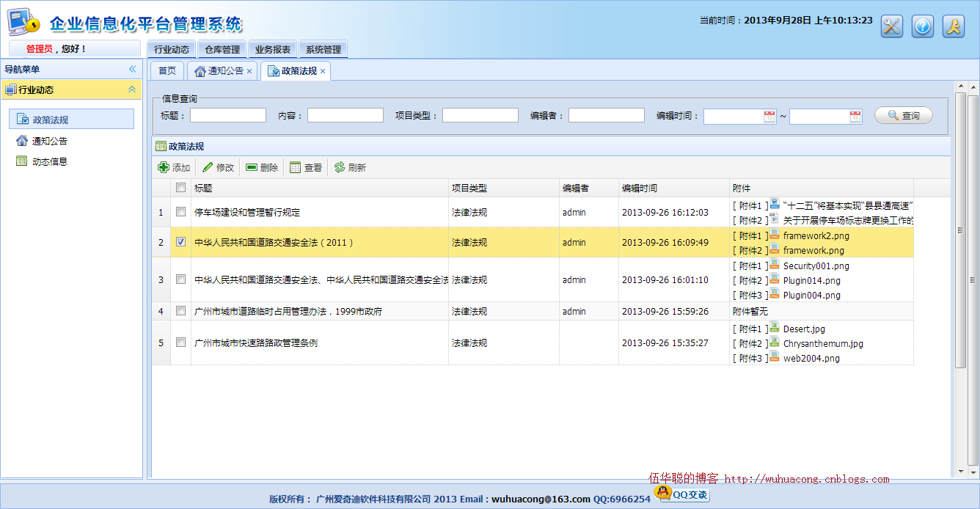Select 政策法规 in the navigation tree

[72, 120]
